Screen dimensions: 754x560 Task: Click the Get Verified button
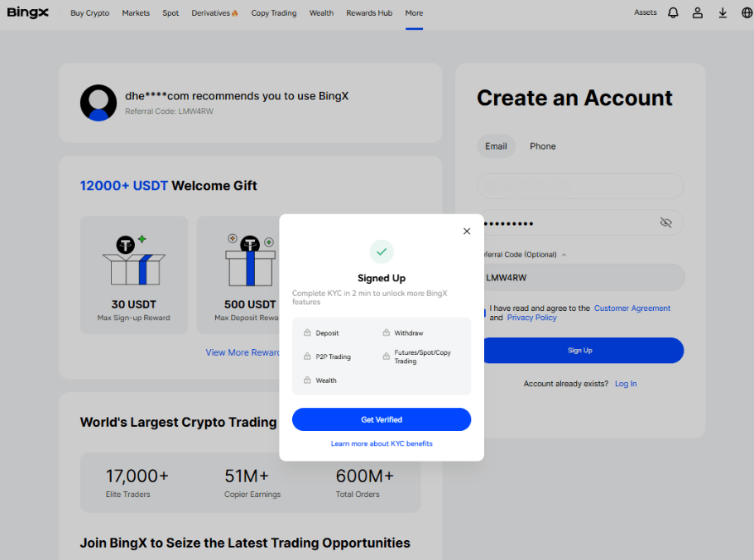click(x=382, y=419)
